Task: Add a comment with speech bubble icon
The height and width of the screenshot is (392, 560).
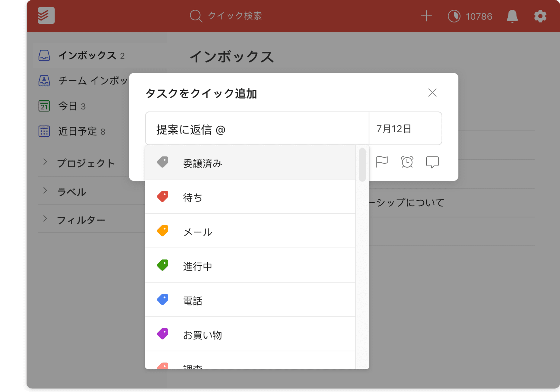Action: 432,162
